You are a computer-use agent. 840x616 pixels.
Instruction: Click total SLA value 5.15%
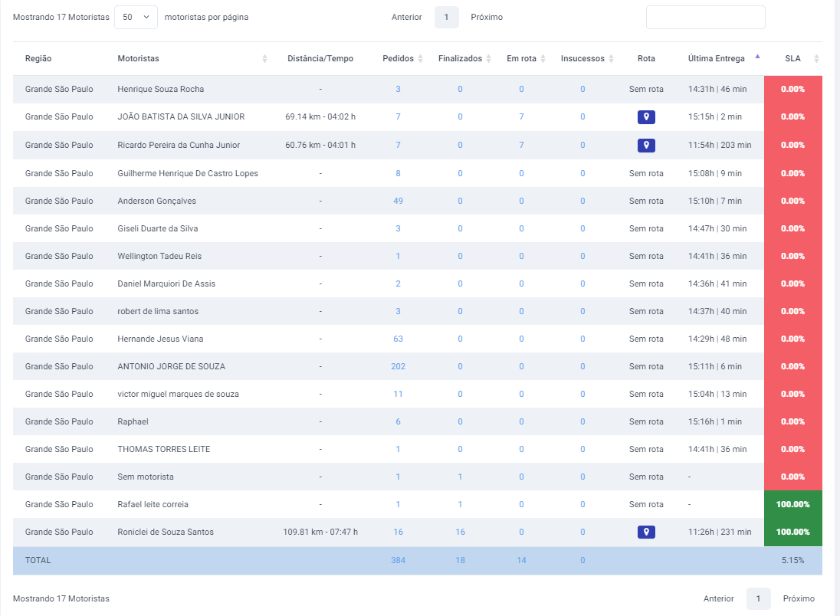pyautogui.click(x=792, y=560)
